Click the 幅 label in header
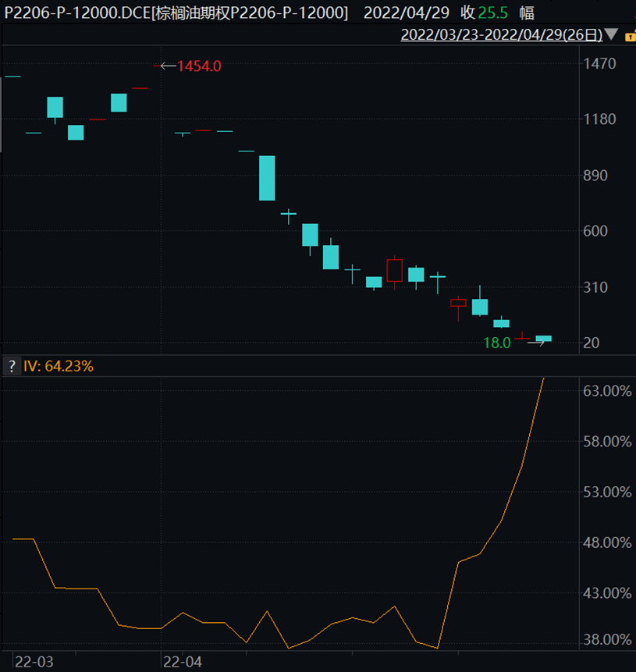Screen dimensions: 636x672 [527, 12]
